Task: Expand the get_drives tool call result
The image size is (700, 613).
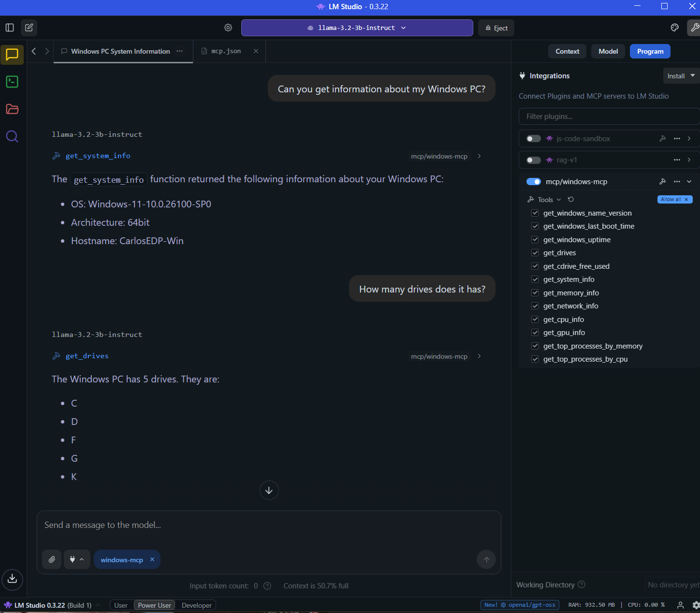Action: (479, 356)
